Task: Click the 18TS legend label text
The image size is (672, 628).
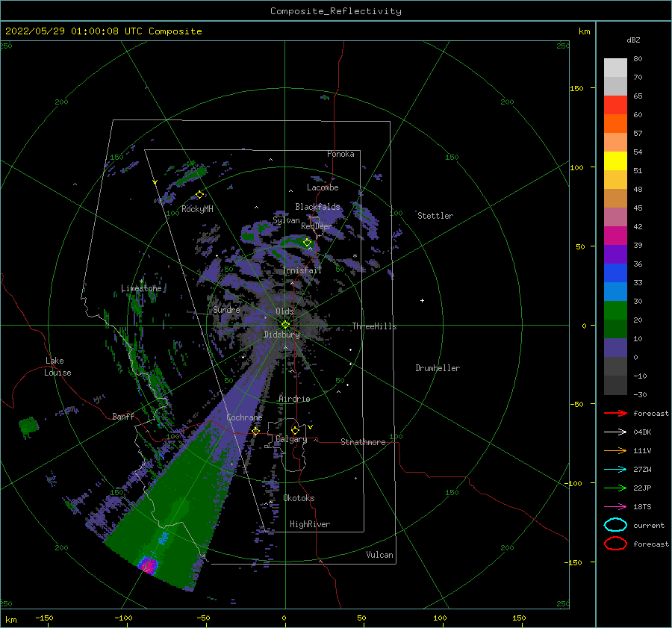Action: [642, 507]
